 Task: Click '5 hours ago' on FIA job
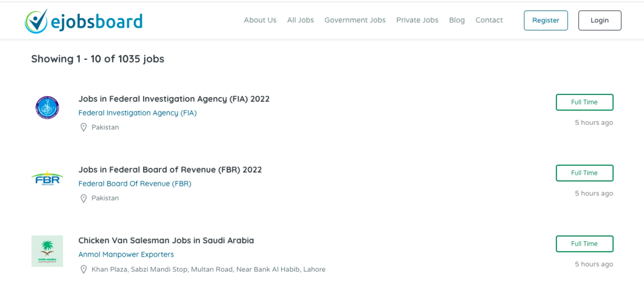(x=594, y=123)
